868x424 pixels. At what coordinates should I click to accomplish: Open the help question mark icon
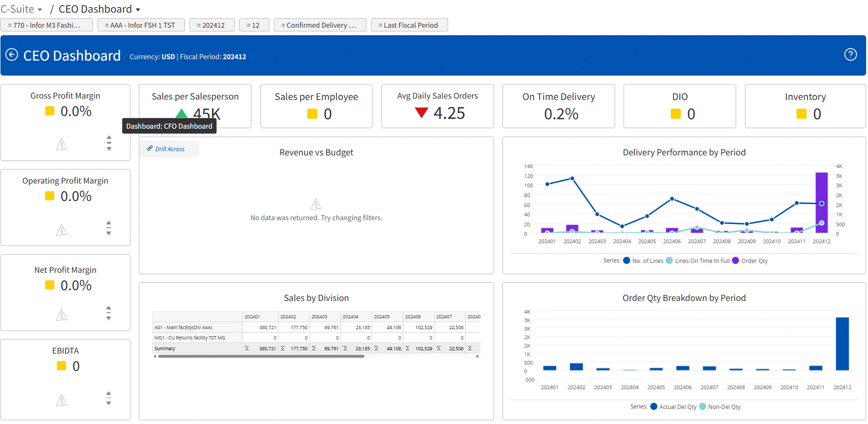tap(850, 54)
